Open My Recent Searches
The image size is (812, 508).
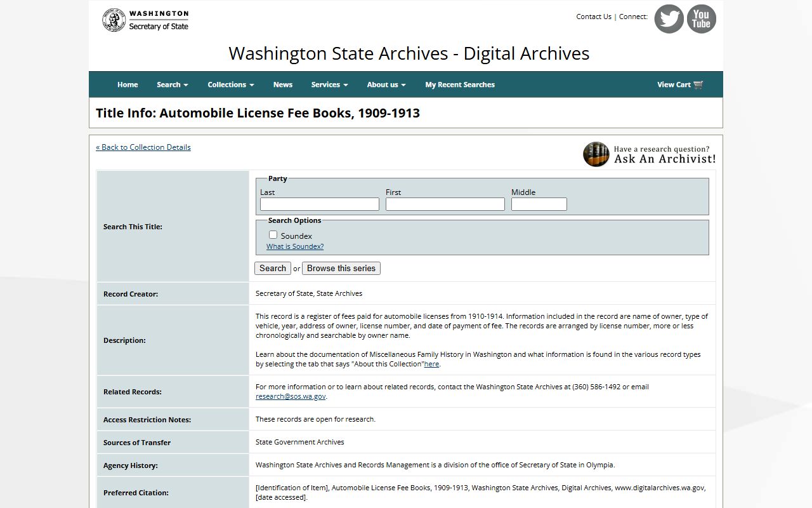pos(460,84)
